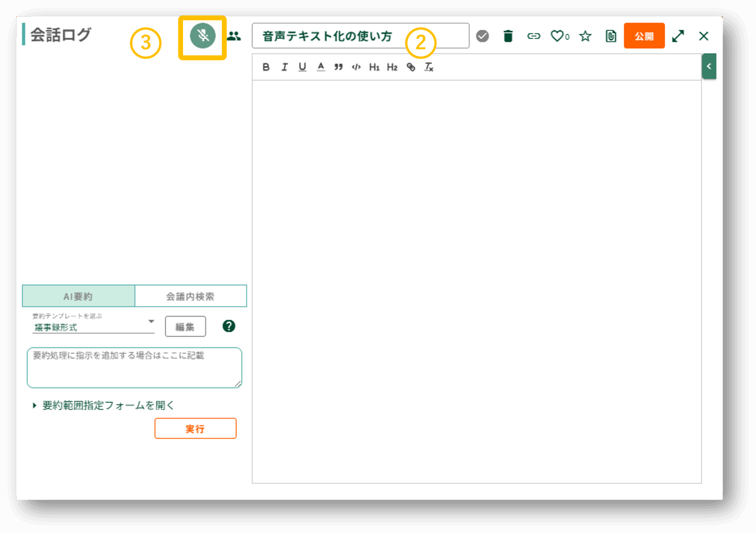The width and height of the screenshot is (756, 533).
Task: Open help with question mark icon
Action: pyautogui.click(x=229, y=326)
